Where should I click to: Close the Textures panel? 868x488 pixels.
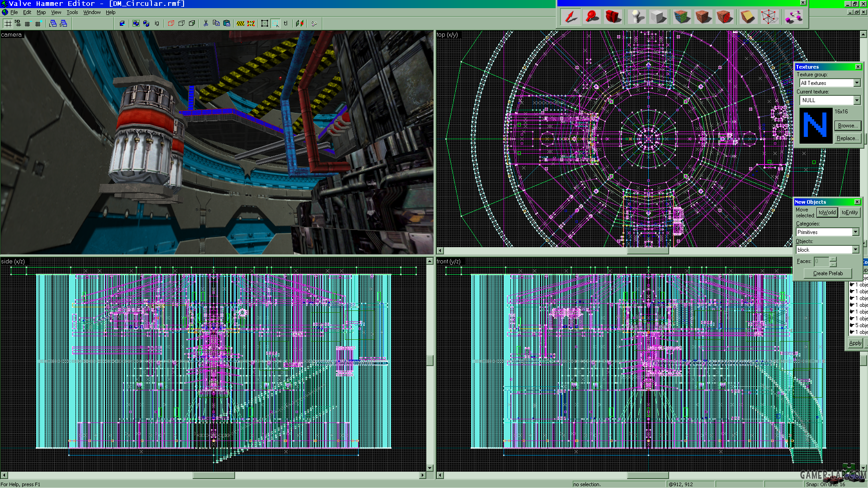[x=858, y=67]
